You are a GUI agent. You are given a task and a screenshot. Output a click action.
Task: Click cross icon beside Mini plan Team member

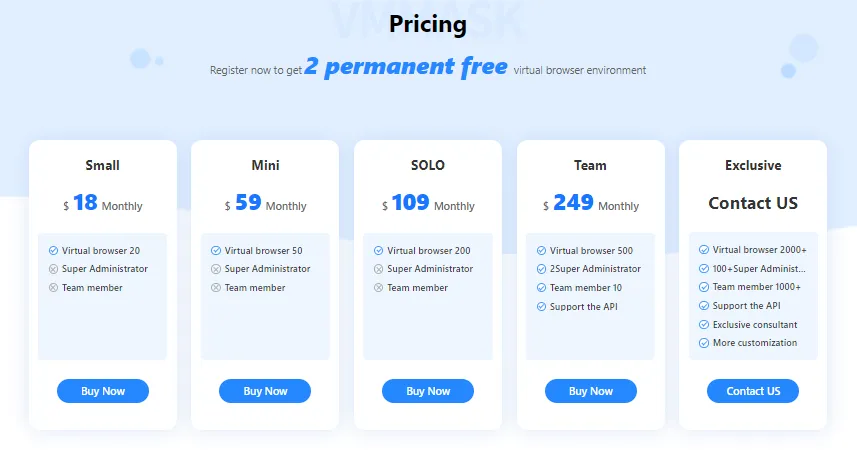point(216,288)
